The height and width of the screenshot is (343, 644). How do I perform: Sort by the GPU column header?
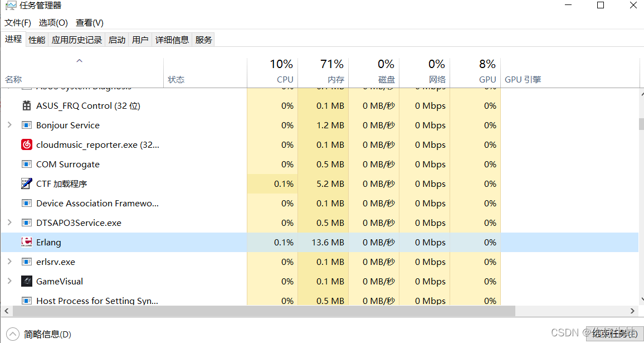pyautogui.click(x=476, y=73)
